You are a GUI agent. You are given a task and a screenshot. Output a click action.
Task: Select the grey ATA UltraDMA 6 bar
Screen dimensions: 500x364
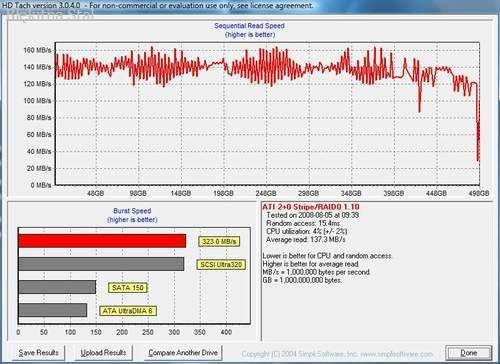point(53,310)
